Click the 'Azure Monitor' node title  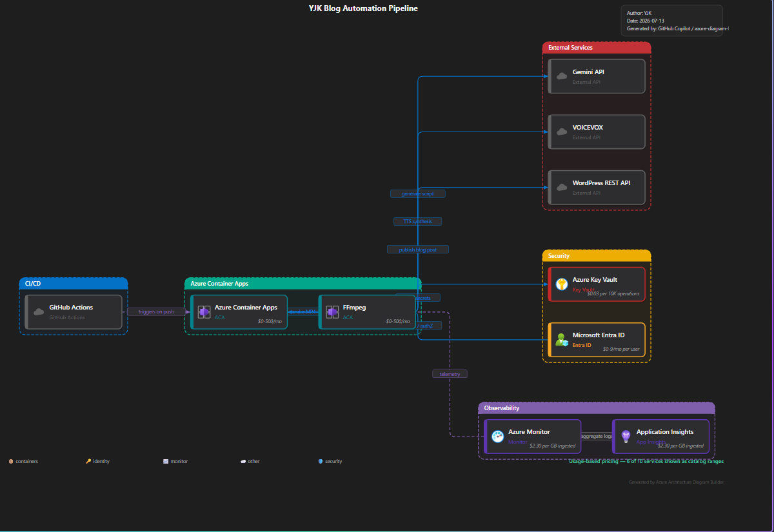click(x=529, y=432)
